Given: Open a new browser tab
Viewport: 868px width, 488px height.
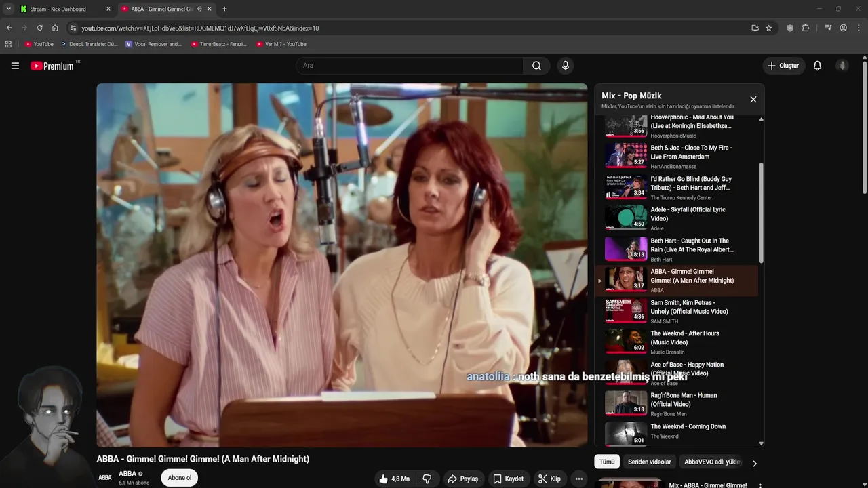Looking at the screenshot, I should click(x=224, y=9).
